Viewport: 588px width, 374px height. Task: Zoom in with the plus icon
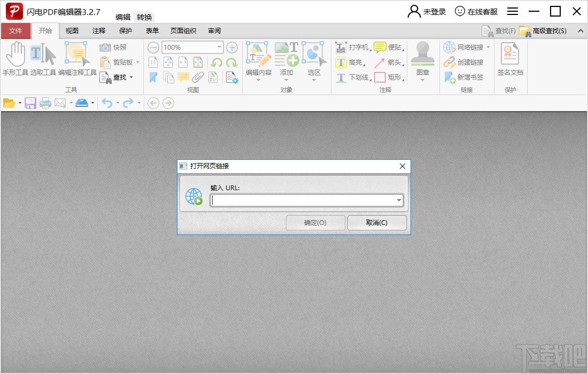pos(232,47)
